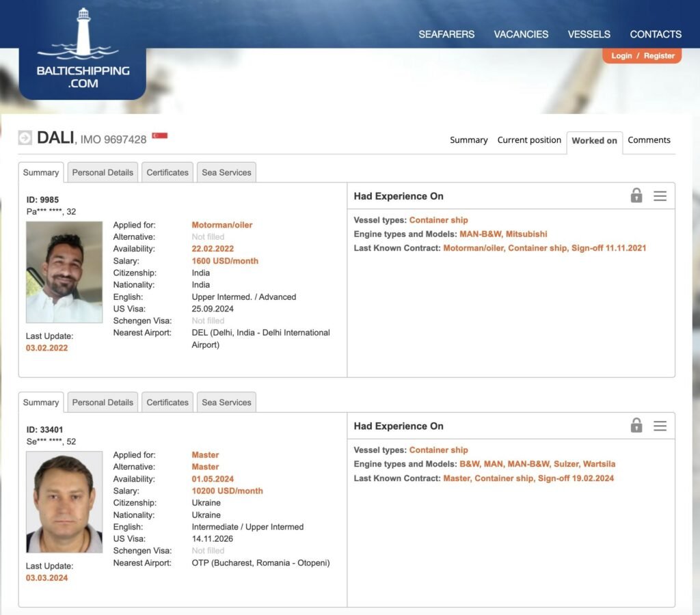Click the 1600 USD/month salary value
700x615 pixels.
tap(225, 260)
